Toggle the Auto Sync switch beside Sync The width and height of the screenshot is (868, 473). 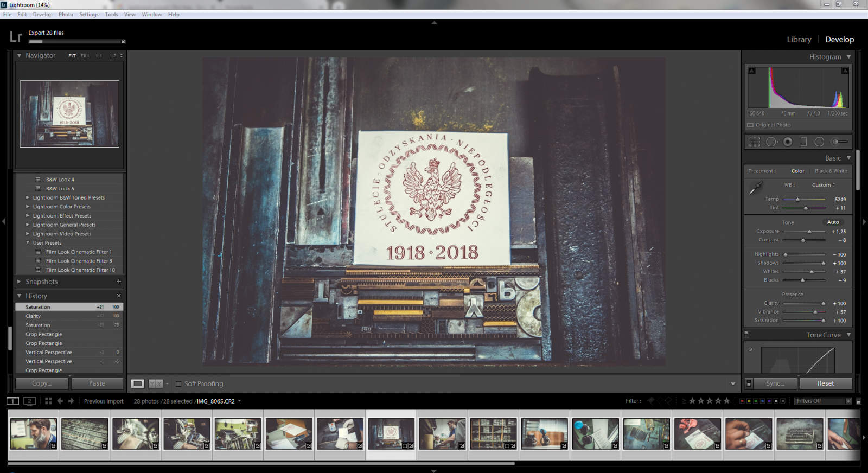749,383
